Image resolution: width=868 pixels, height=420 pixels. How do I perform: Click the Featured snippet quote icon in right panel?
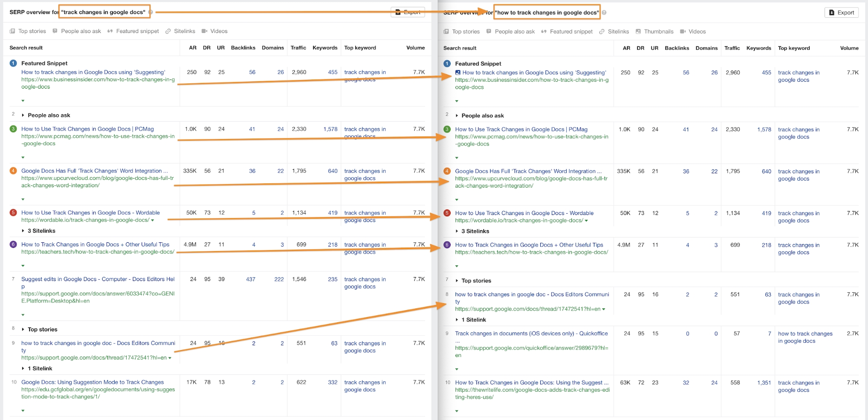pos(544,32)
